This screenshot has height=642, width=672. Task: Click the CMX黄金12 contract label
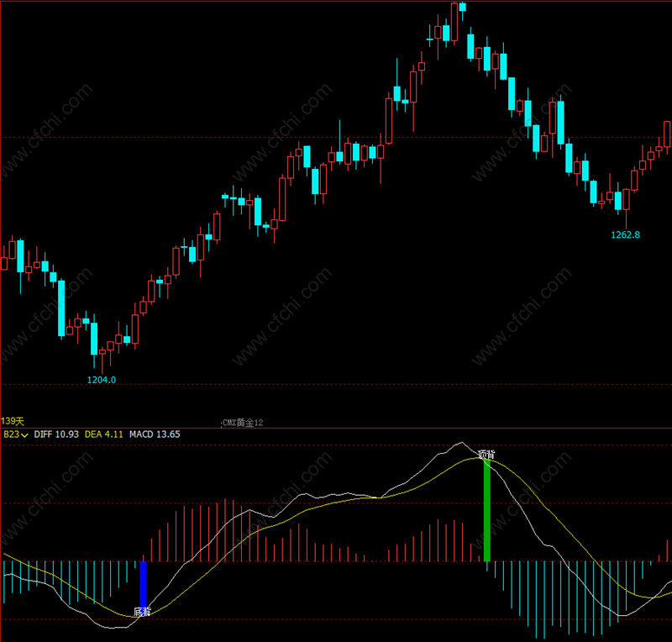pyautogui.click(x=243, y=423)
